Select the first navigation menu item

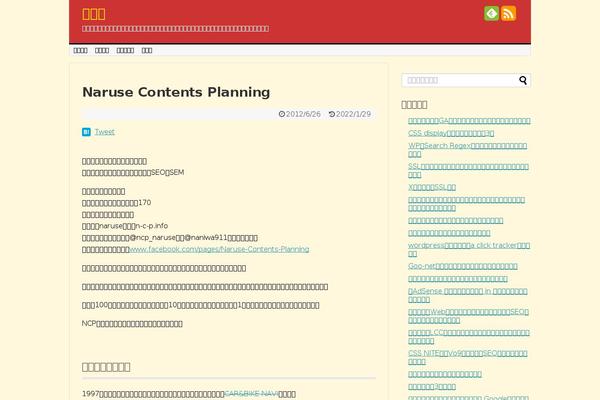pyautogui.click(x=80, y=49)
